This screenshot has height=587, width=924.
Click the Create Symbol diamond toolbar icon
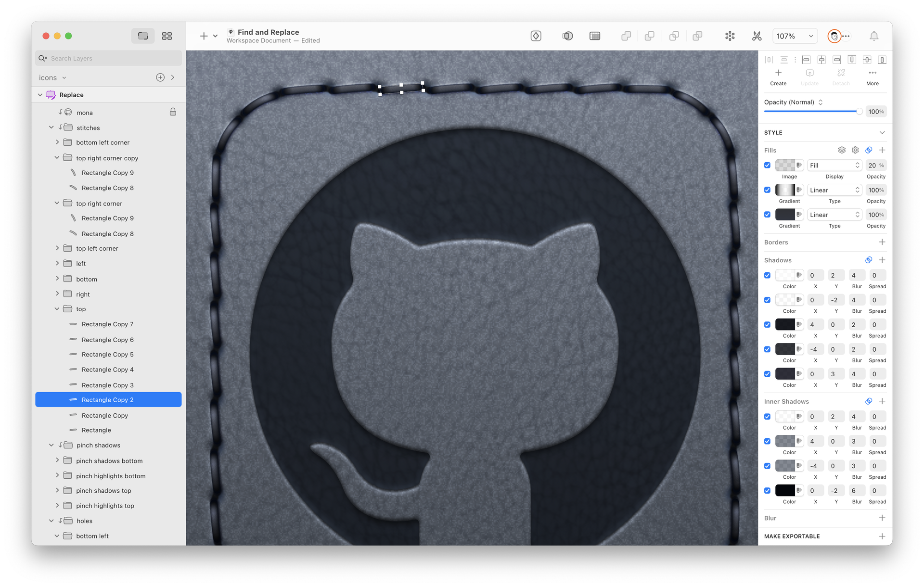(x=536, y=36)
